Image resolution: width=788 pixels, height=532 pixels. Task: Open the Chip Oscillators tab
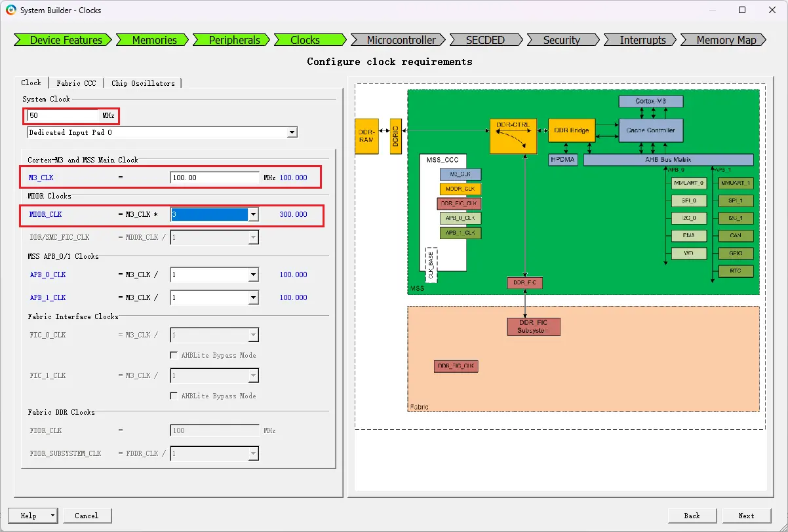tap(143, 83)
